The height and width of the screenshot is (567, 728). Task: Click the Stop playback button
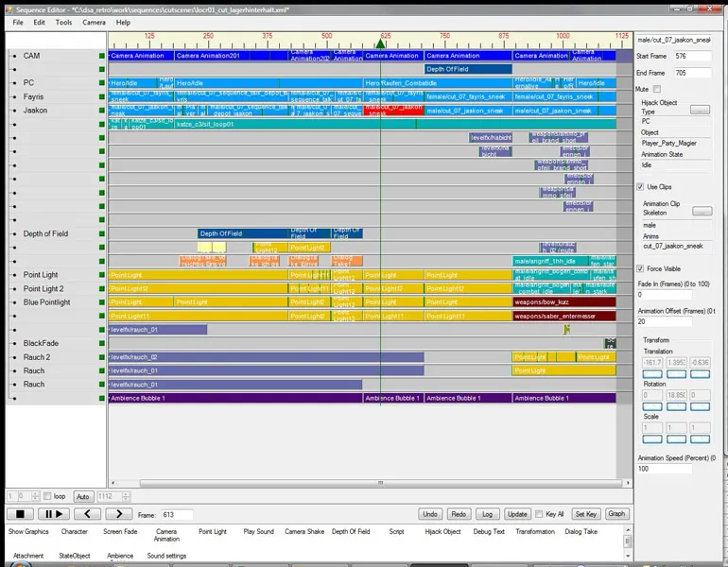pos(19,514)
